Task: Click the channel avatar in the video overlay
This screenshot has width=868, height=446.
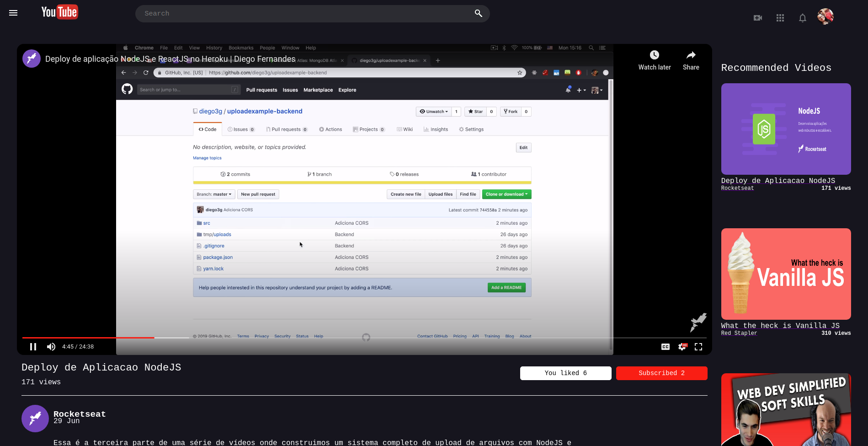Action: (32, 59)
